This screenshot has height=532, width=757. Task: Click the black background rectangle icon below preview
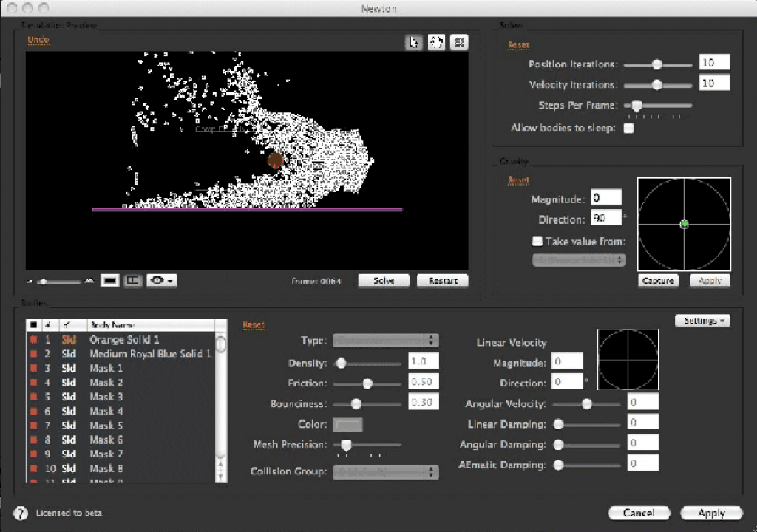[110, 281]
